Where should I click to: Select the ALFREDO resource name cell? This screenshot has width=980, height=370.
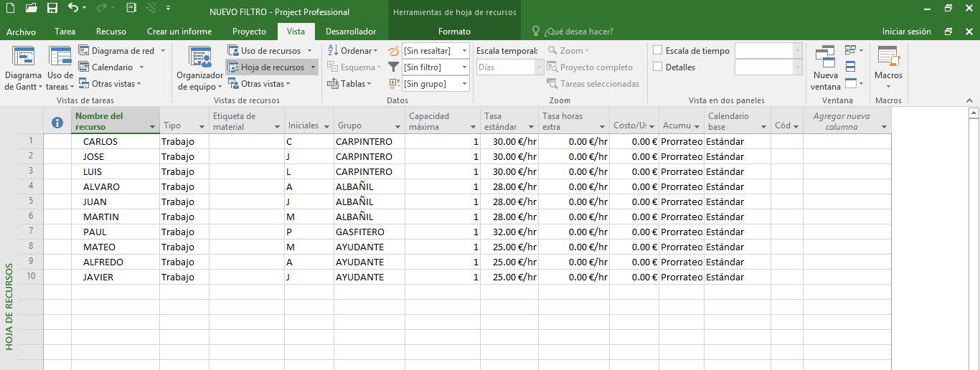(x=116, y=262)
